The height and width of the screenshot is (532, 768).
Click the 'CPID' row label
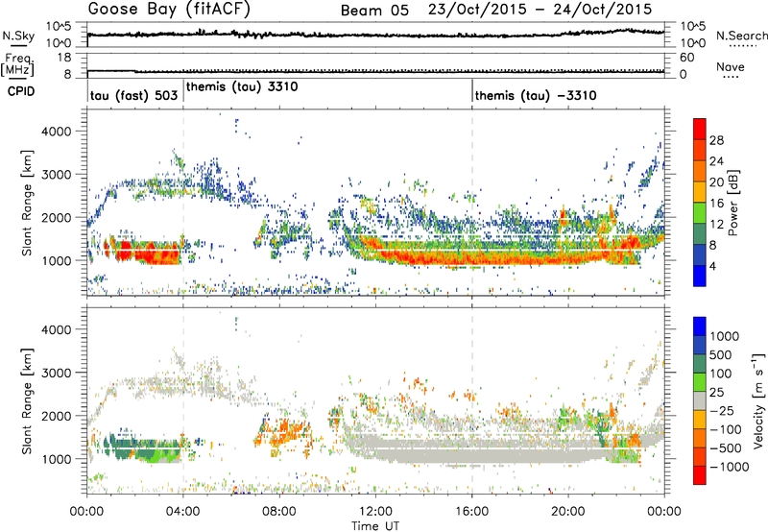21,91
